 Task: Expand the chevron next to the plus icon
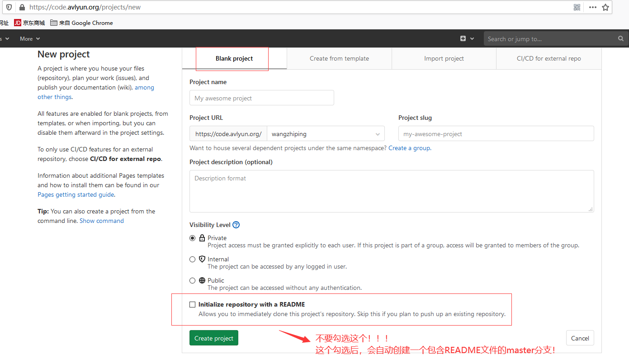coord(472,38)
